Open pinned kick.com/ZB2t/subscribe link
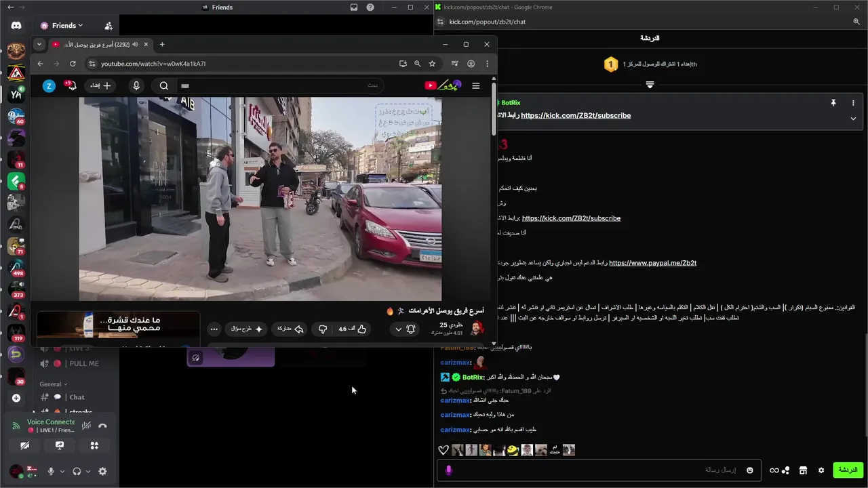 pyautogui.click(x=576, y=115)
